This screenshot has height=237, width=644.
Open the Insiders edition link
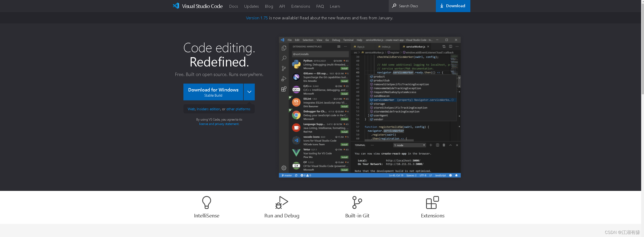(208, 109)
